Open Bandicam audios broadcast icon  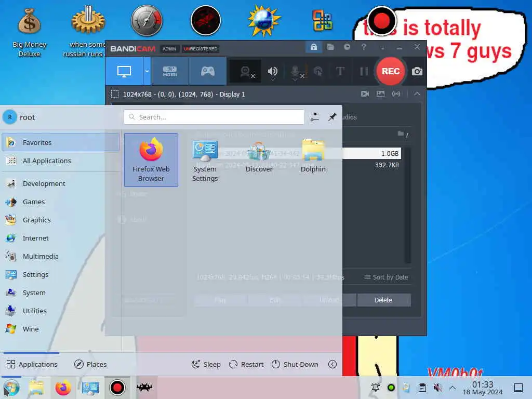tap(396, 94)
